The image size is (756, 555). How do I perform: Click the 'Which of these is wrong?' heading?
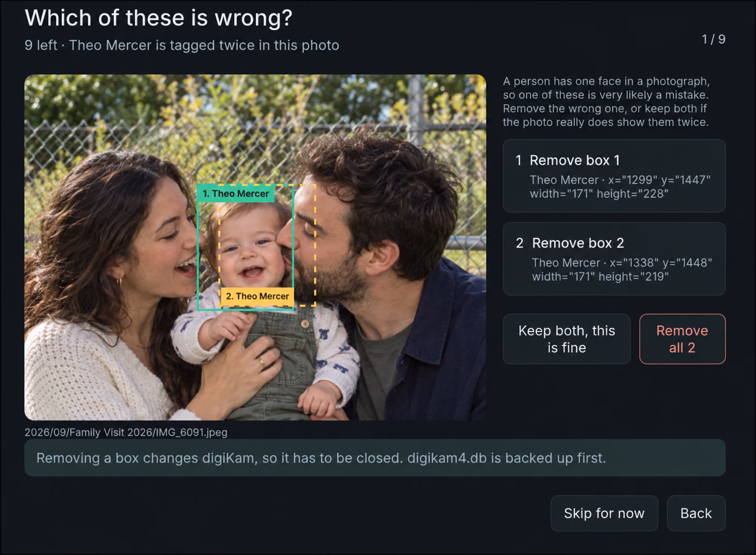pyautogui.click(x=159, y=18)
